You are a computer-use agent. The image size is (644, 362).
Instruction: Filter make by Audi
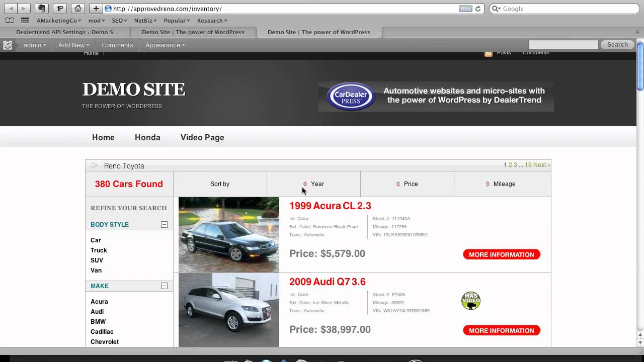pyautogui.click(x=97, y=312)
